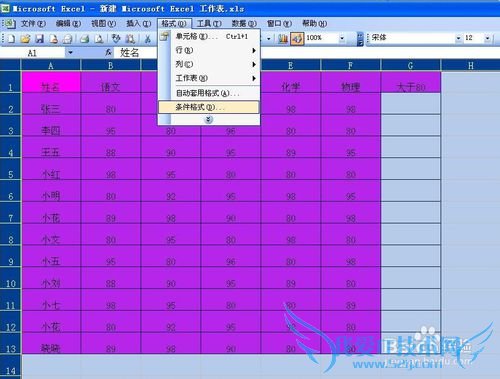Open the 帮助 Help menu
The width and height of the screenshot is (500, 379).
coord(314,24)
